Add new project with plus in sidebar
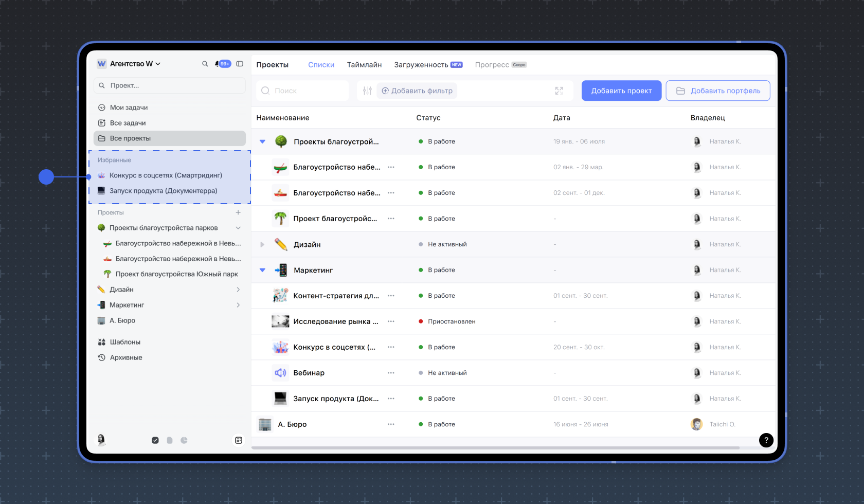This screenshot has width=864, height=504. pos(238,212)
